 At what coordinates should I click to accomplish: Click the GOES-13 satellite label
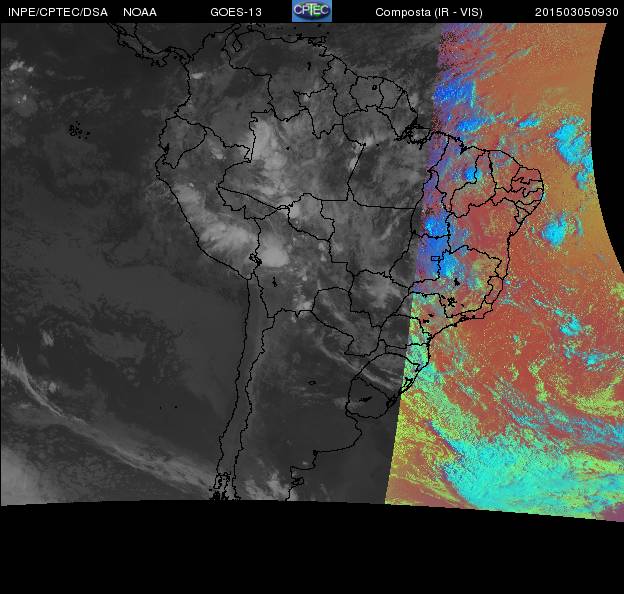236,12
